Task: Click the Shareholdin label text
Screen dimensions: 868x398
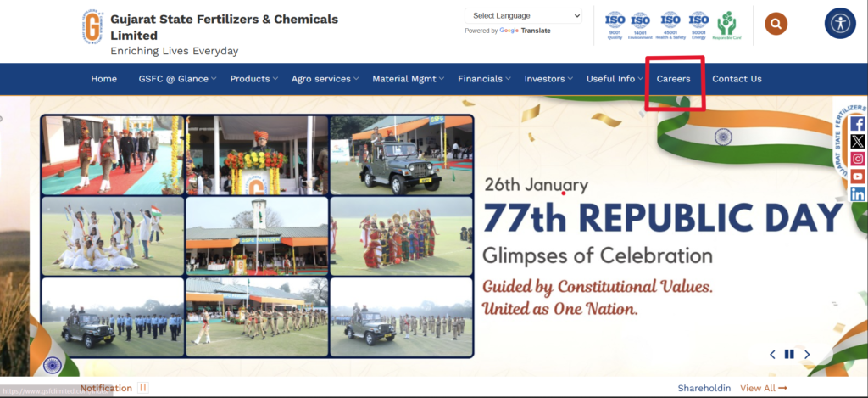Action: (704, 388)
